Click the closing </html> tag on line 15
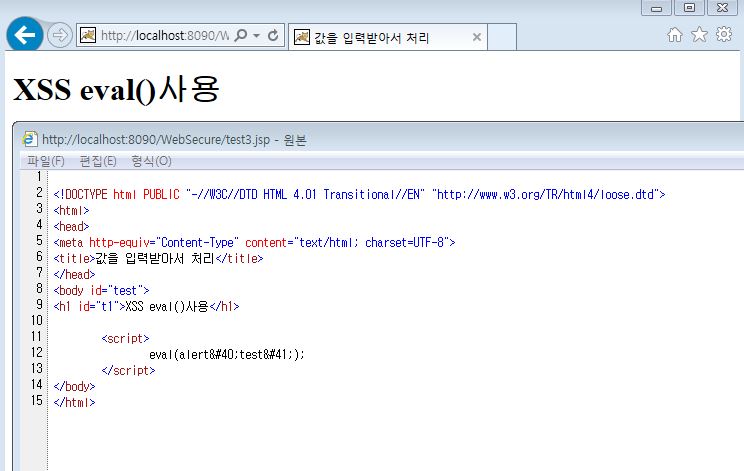This screenshot has height=471, width=744. [x=74, y=403]
